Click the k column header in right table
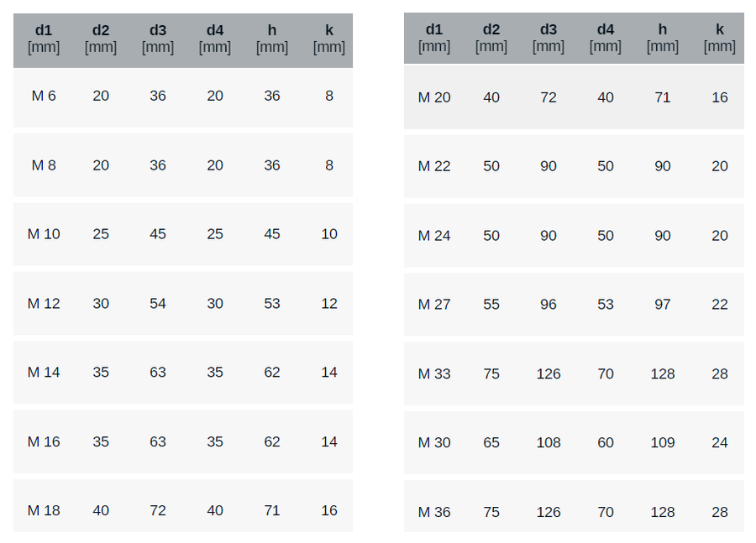 pyautogui.click(x=720, y=38)
